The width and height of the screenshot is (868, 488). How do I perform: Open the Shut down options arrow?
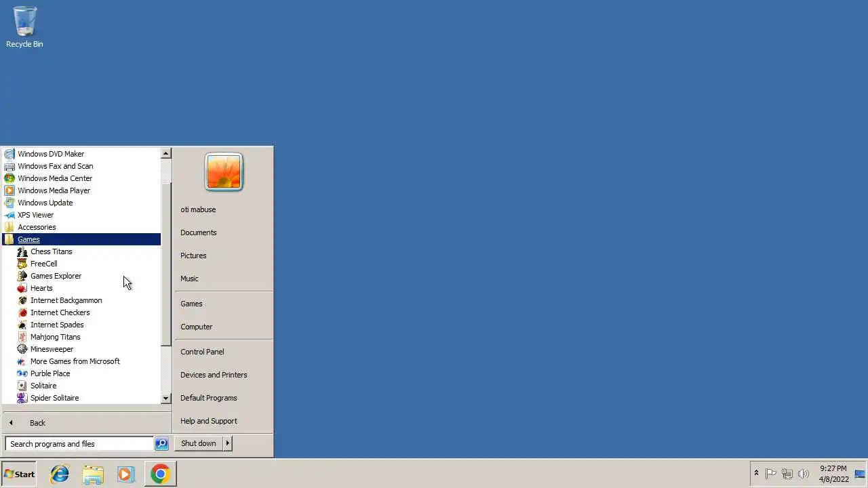[227, 443]
